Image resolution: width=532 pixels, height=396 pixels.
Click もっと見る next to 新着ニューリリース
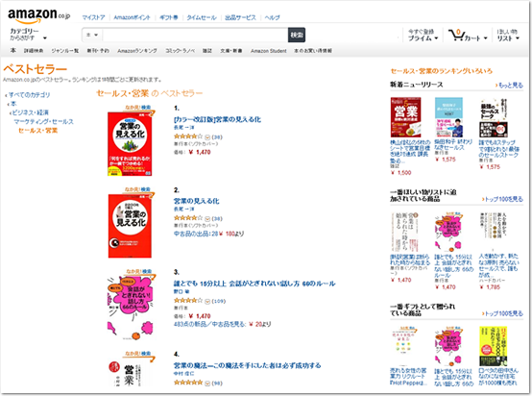(x=510, y=86)
